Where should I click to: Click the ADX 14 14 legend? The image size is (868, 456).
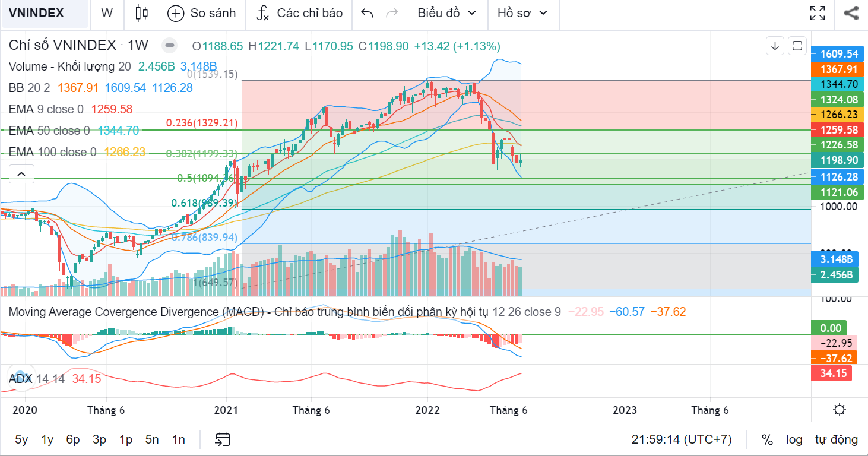coord(37,379)
